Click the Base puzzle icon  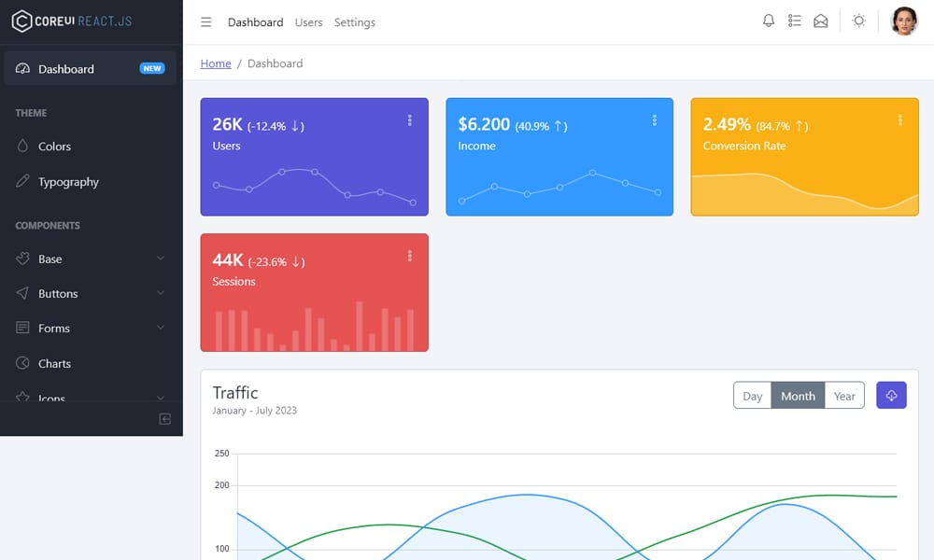coord(22,259)
